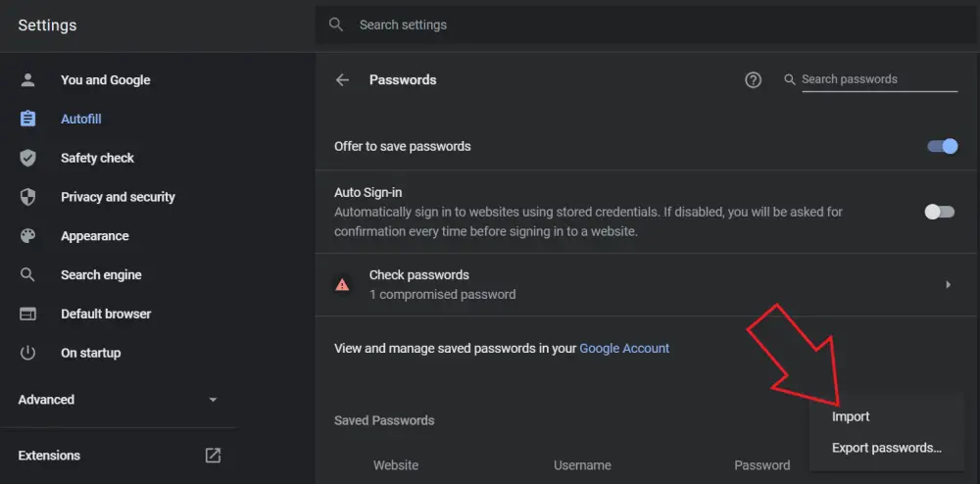
Task: Open Check passwords chevron arrow
Action: (948, 285)
